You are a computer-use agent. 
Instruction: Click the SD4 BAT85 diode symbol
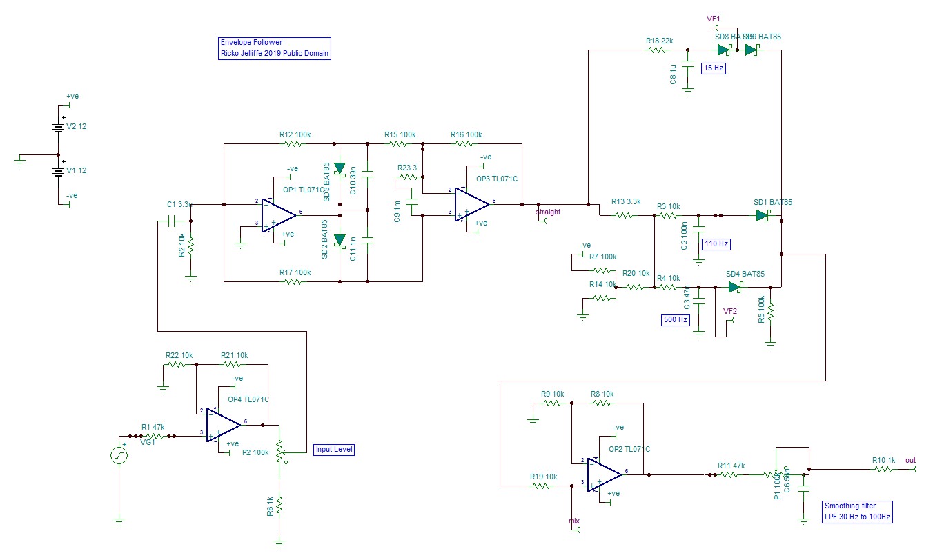click(x=734, y=287)
